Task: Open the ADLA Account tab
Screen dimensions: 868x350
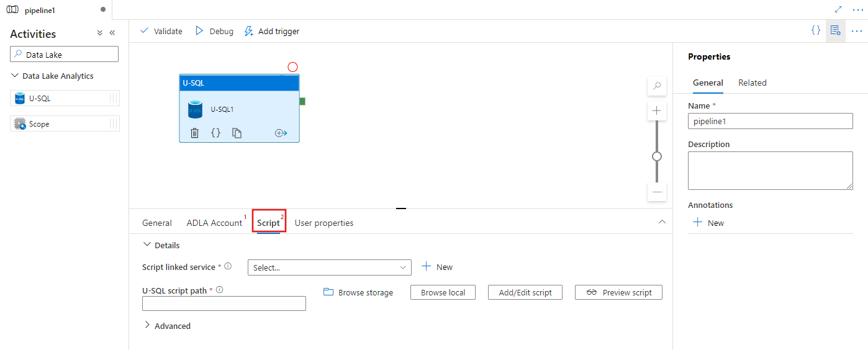Action: pos(214,223)
